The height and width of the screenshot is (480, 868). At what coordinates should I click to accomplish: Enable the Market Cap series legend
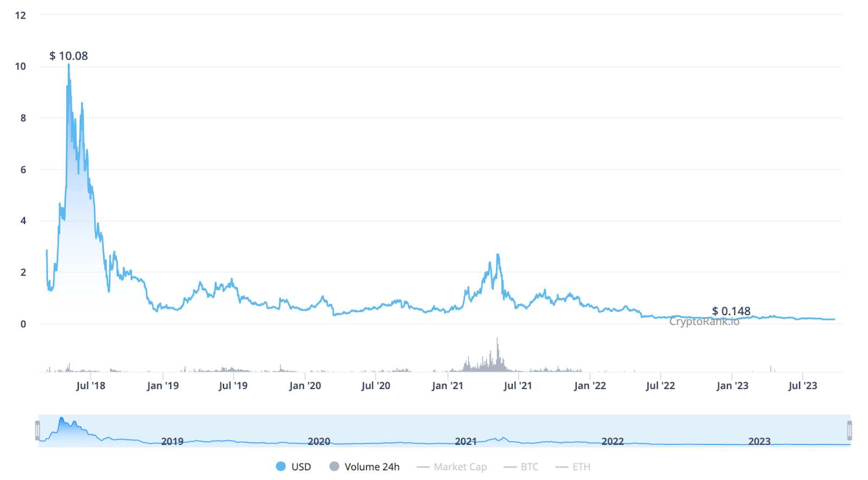pos(452,466)
